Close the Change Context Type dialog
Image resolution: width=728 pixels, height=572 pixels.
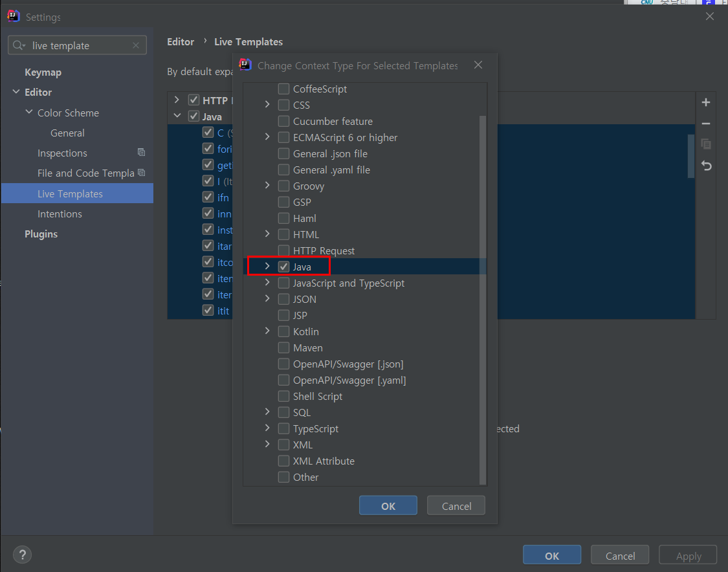tap(478, 65)
